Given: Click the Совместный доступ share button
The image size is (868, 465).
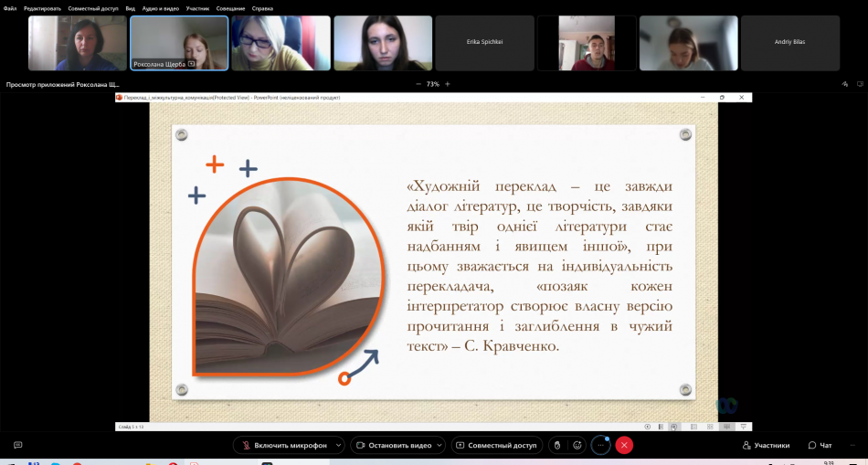Looking at the screenshot, I should pyautogui.click(x=495, y=445).
